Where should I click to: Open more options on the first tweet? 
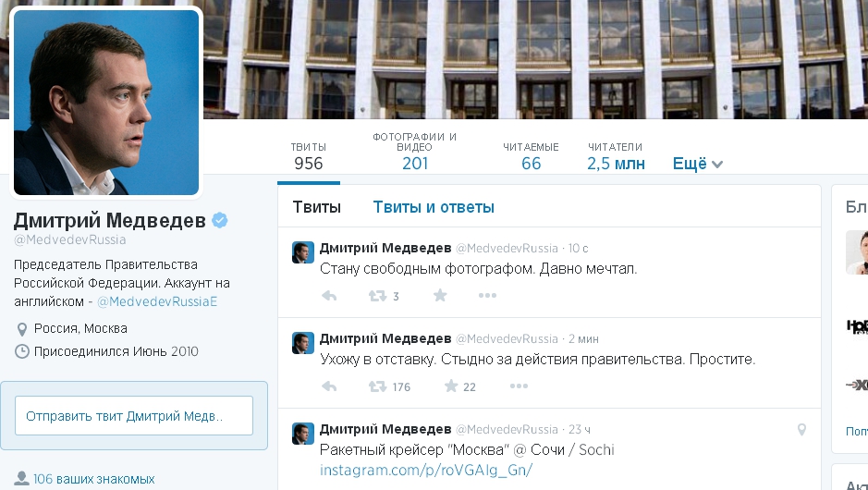point(487,296)
